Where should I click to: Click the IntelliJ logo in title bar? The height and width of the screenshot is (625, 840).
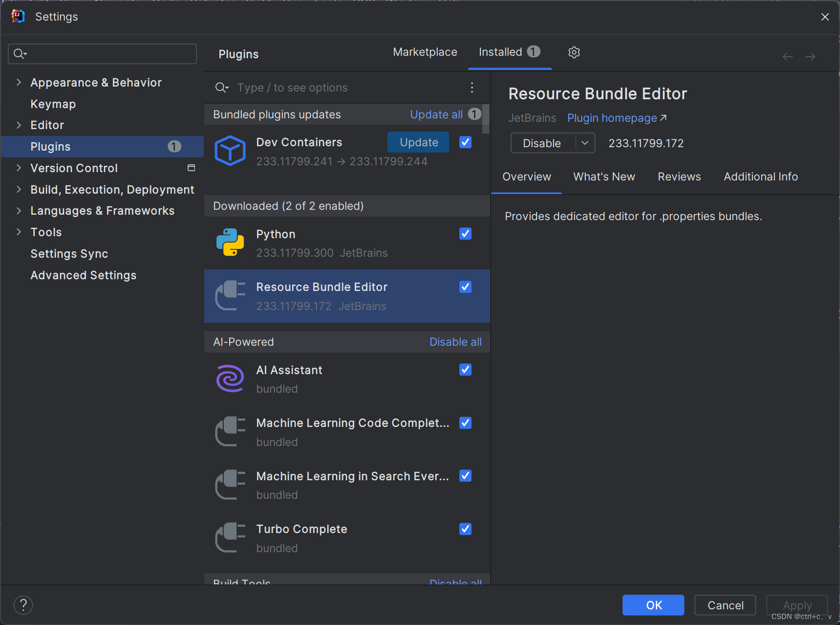point(18,16)
